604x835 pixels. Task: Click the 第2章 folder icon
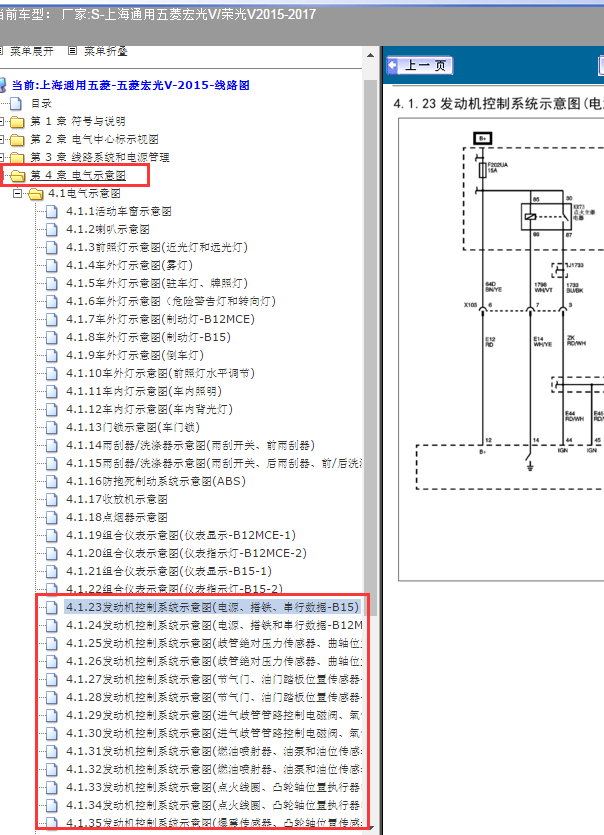tap(17, 140)
